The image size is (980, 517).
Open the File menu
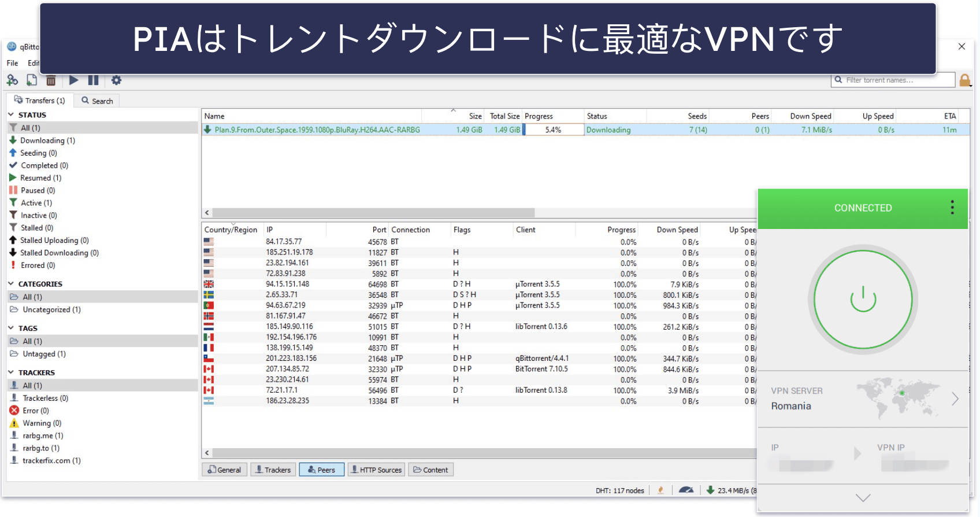coord(12,63)
